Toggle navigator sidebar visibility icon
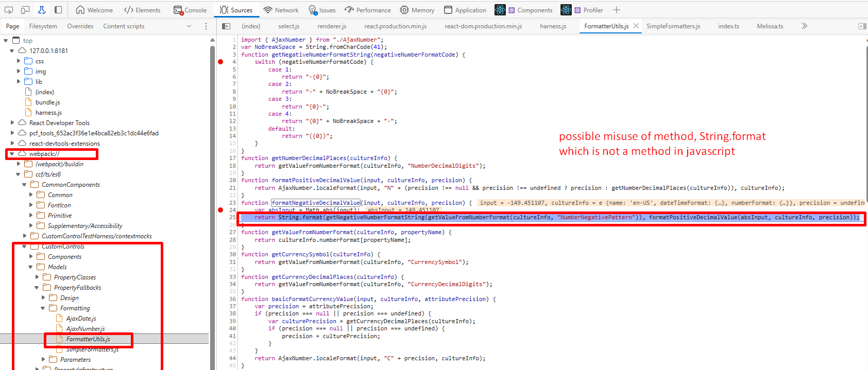The image size is (868, 370). click(226, 26)
